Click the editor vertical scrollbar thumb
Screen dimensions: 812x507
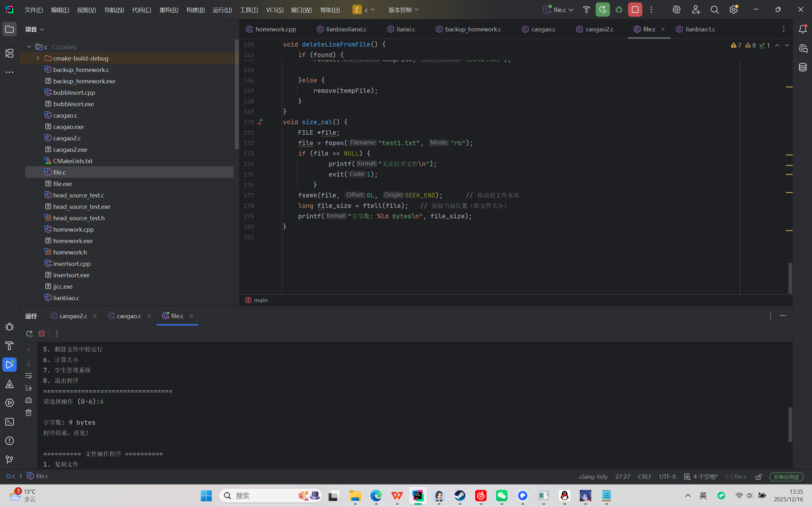coord(790,278)
